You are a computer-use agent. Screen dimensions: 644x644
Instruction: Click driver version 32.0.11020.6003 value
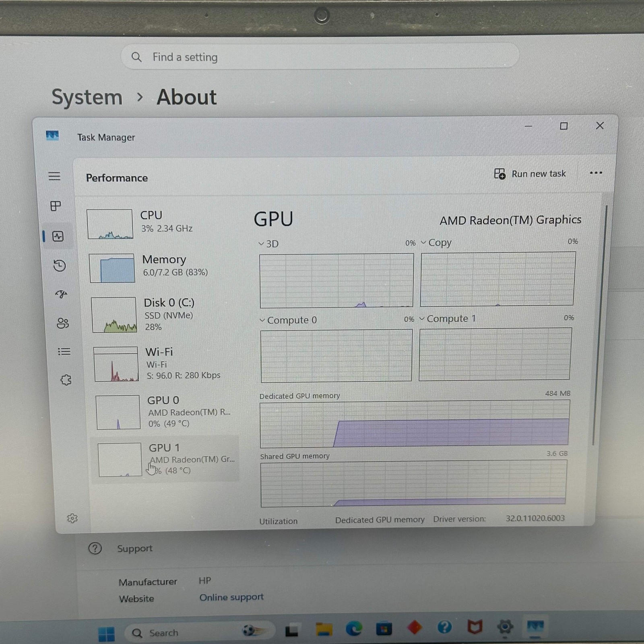(x=535, y=518)
